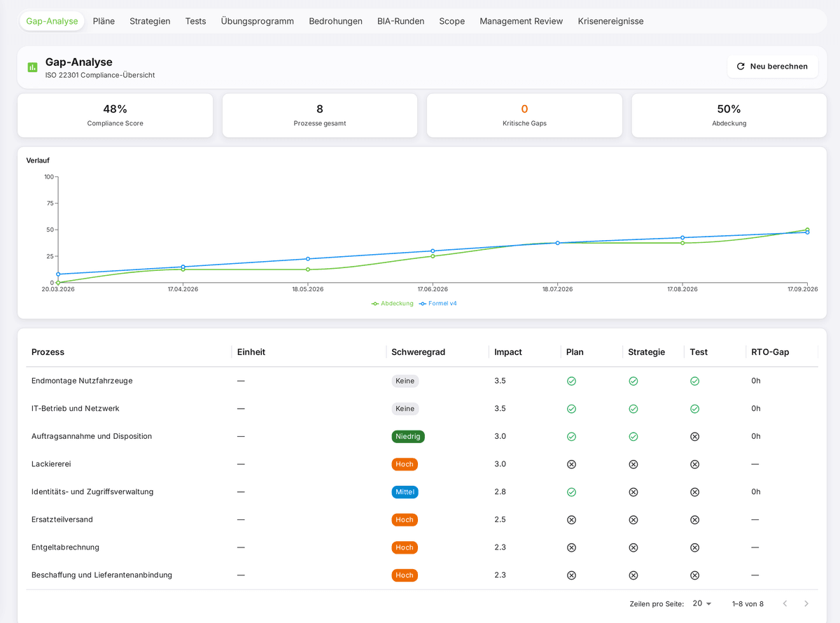Select the Bedrohungen tab
Screen dimensions: 840x623
pyautogui.click(x=336, y=21)
